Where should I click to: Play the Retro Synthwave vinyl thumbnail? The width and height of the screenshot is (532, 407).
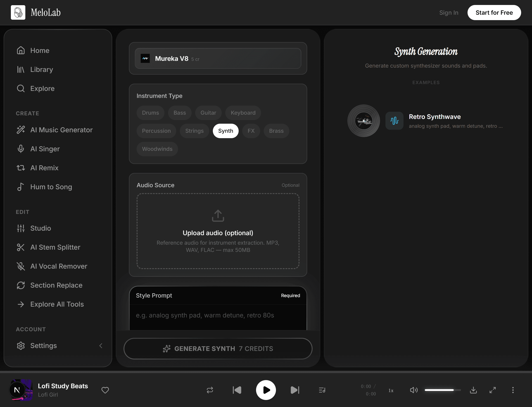(363, 121)
